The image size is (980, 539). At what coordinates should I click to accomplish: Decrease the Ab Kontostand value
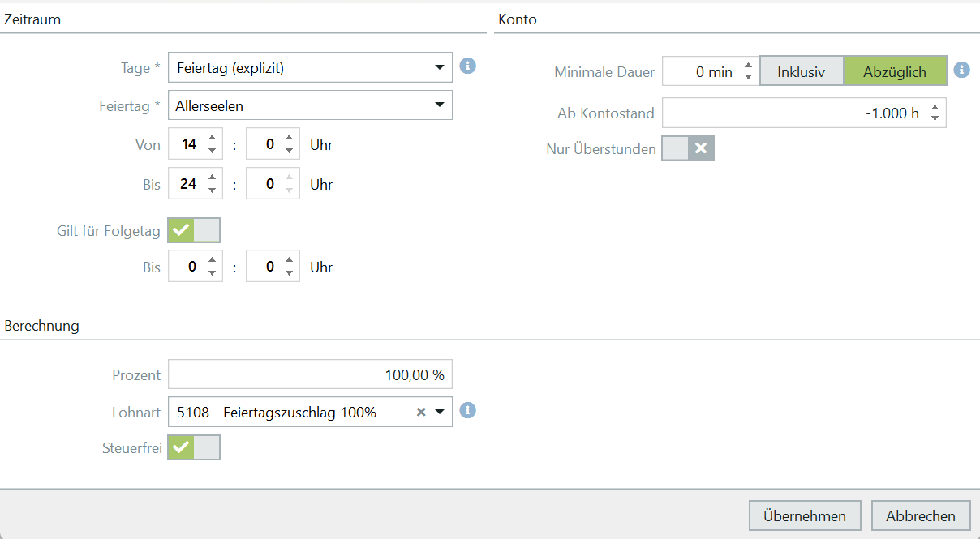coord(935,119)
